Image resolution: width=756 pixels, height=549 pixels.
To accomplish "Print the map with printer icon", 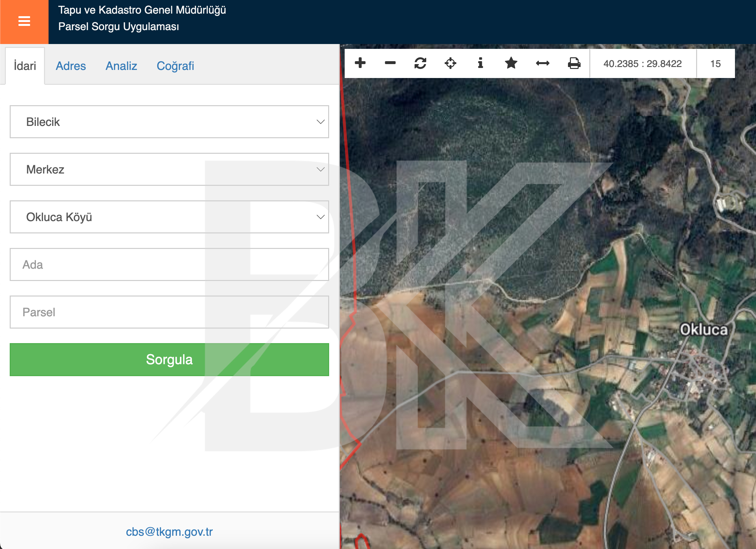I will tap(574, 63).
